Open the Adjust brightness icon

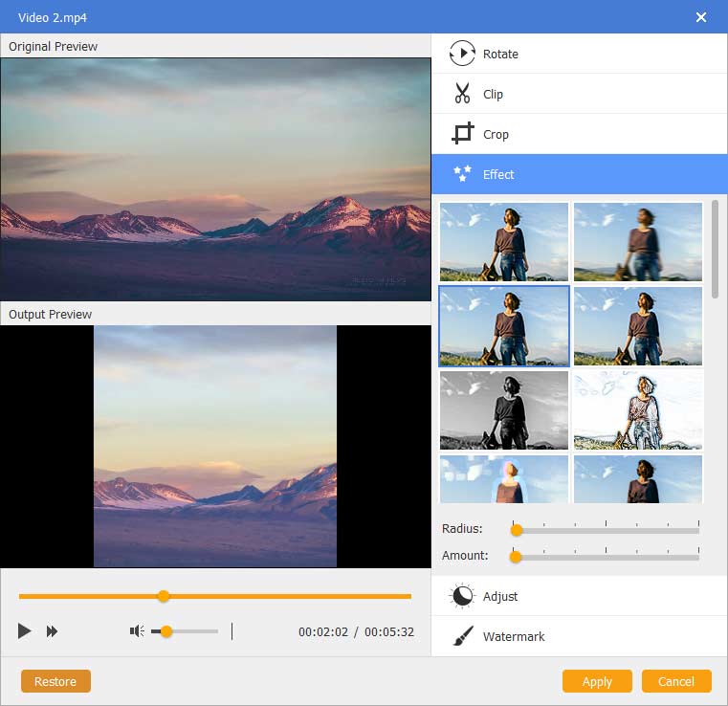462,596
